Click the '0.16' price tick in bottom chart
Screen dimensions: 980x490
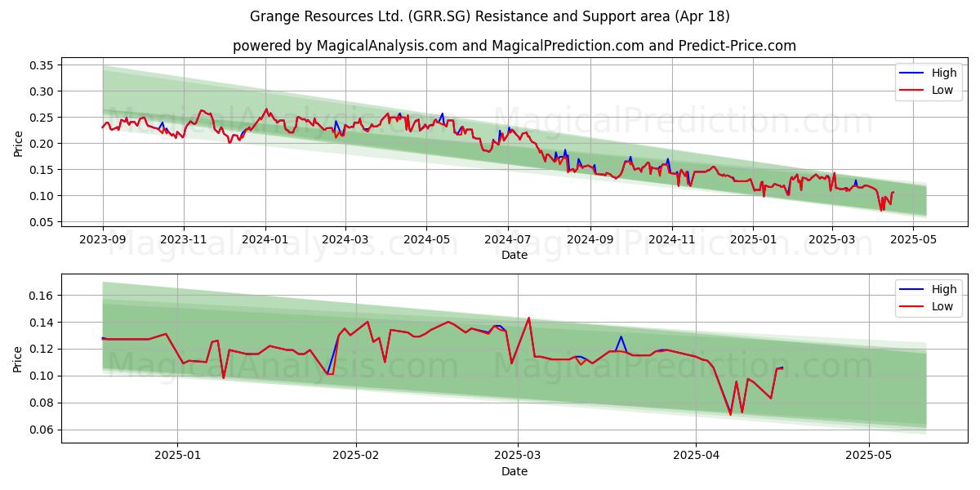[41, 296]
